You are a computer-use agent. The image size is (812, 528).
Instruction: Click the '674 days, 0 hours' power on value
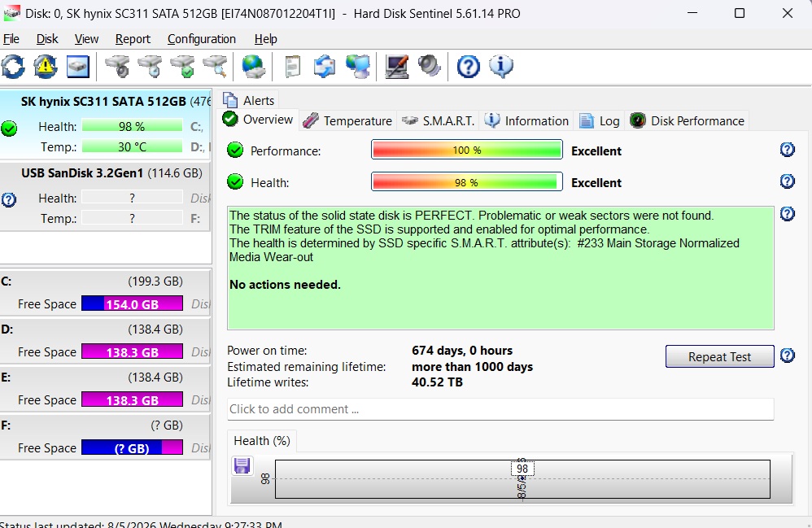tap(462, 351)
